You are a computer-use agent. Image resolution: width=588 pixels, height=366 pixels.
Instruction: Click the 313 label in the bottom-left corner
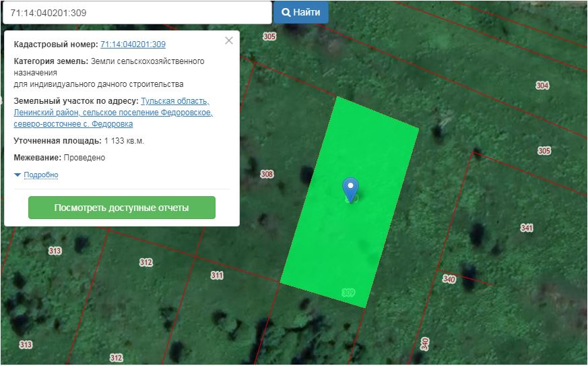click(26, 344)
